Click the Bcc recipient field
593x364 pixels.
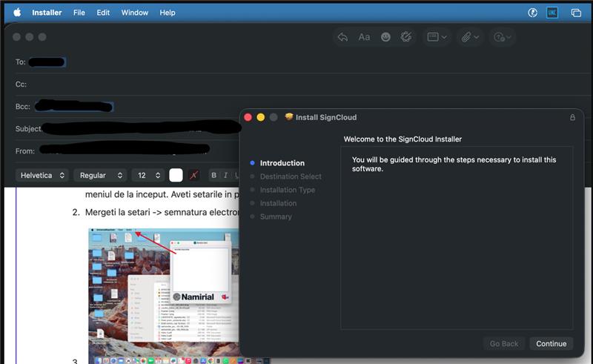coord(128,106)
